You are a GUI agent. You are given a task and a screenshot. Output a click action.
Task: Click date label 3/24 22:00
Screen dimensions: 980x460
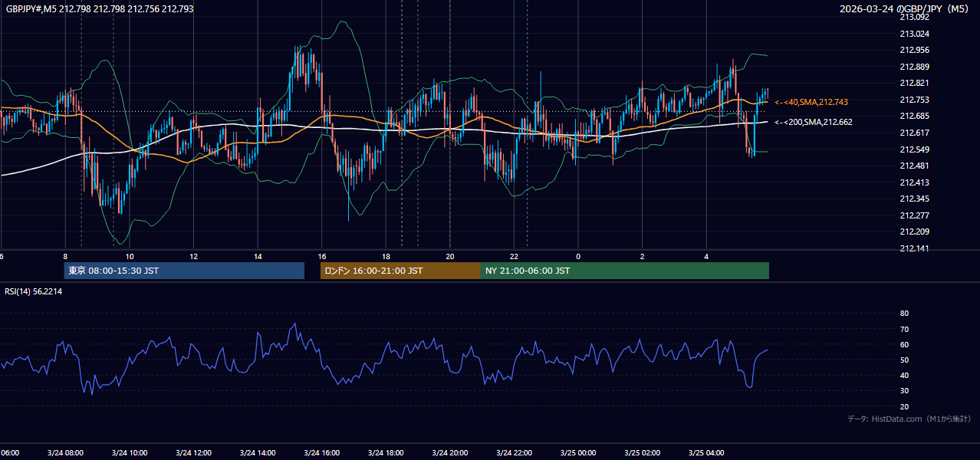514,453
